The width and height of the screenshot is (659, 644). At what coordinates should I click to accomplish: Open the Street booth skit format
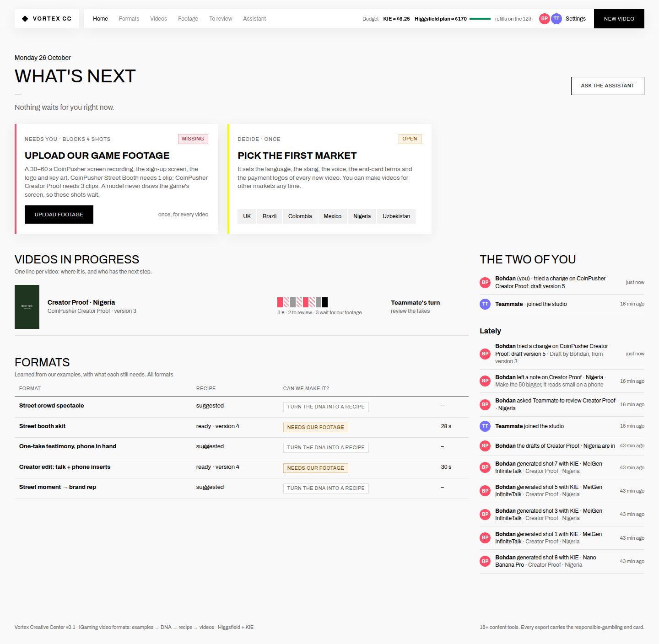(x=43, y=426)
